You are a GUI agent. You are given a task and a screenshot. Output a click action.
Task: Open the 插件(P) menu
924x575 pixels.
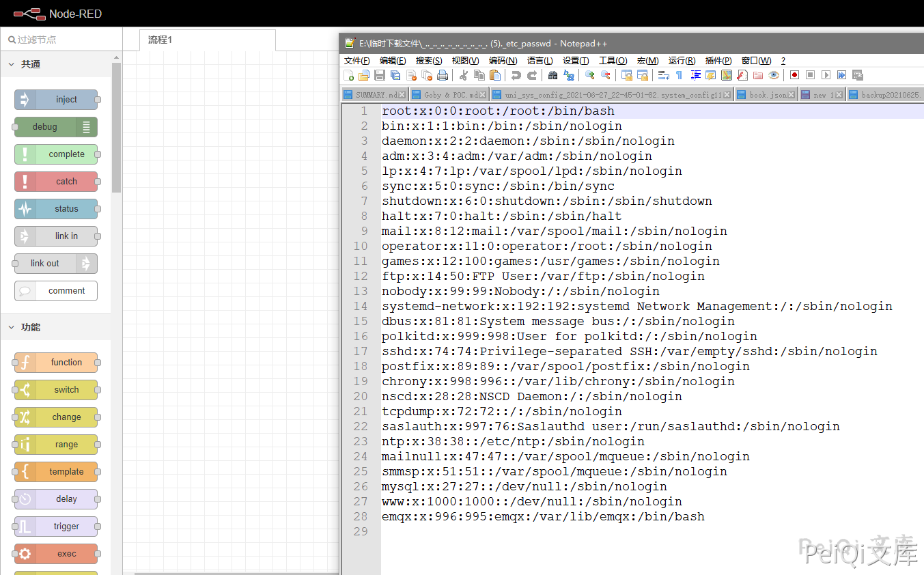[718, 61]
